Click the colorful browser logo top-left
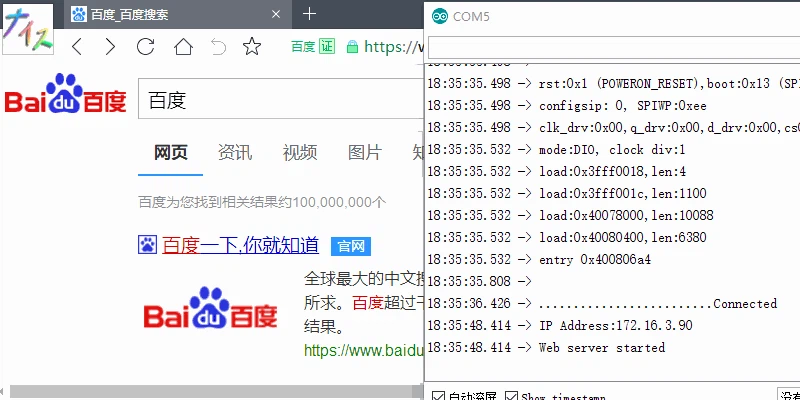Viewport: 800px width, 400px height. click(x=28, y=29)
